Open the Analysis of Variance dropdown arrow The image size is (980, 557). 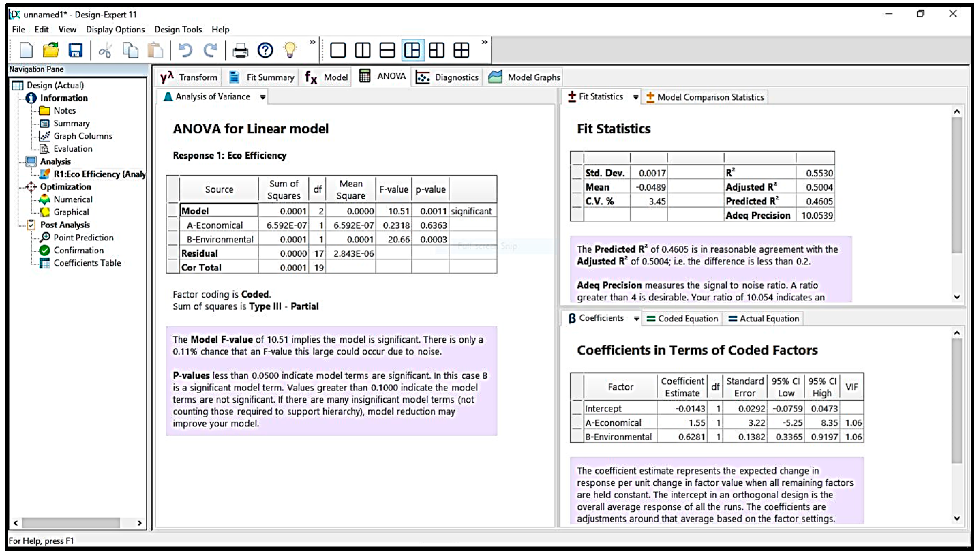tap(263, 97)
